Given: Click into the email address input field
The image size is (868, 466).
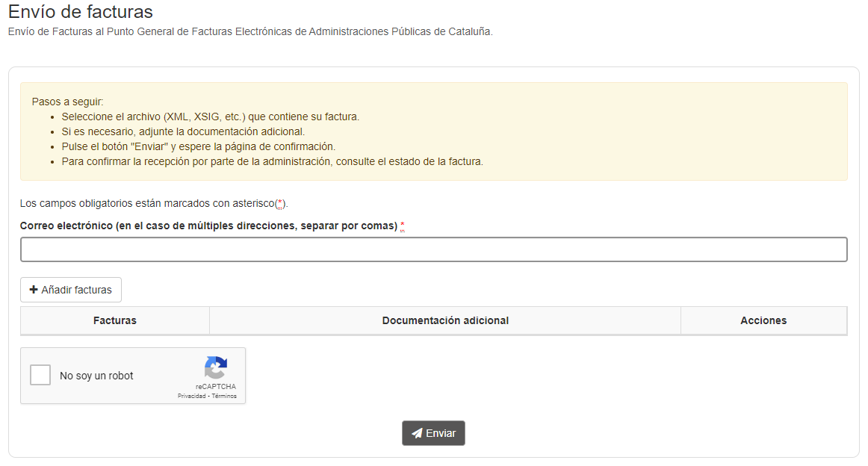Looking at the screenshot, I should click(433, 249).
